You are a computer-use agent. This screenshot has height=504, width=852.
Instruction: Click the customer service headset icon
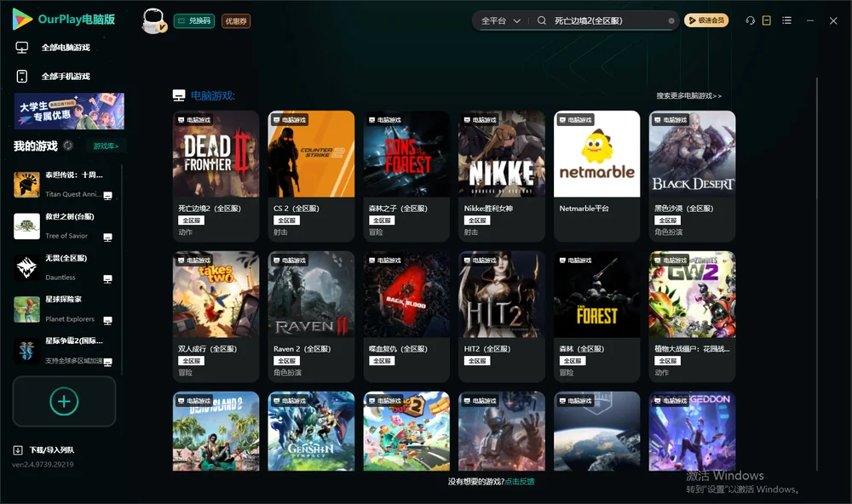point(750,20)
